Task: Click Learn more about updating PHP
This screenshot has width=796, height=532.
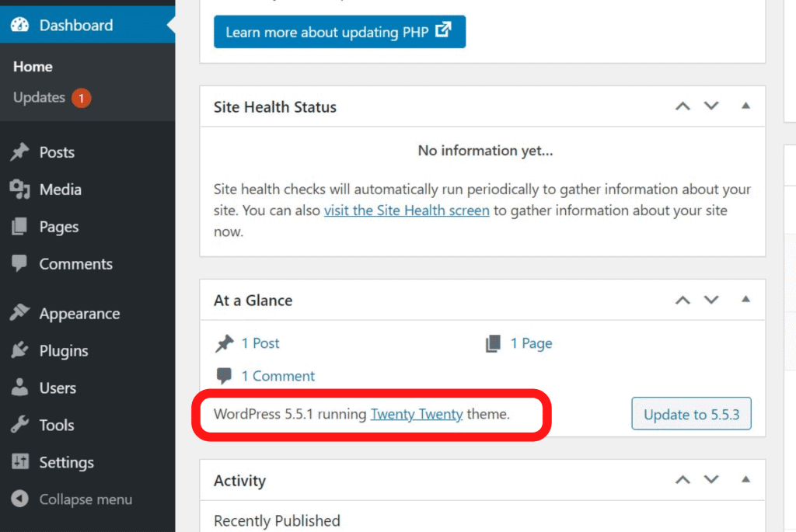Action: pyautogui.click(x=339, y=32)
